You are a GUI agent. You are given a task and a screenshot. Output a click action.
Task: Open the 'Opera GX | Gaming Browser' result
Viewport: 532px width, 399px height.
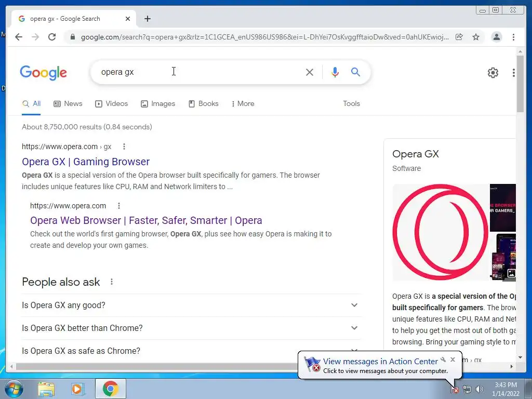86,162
